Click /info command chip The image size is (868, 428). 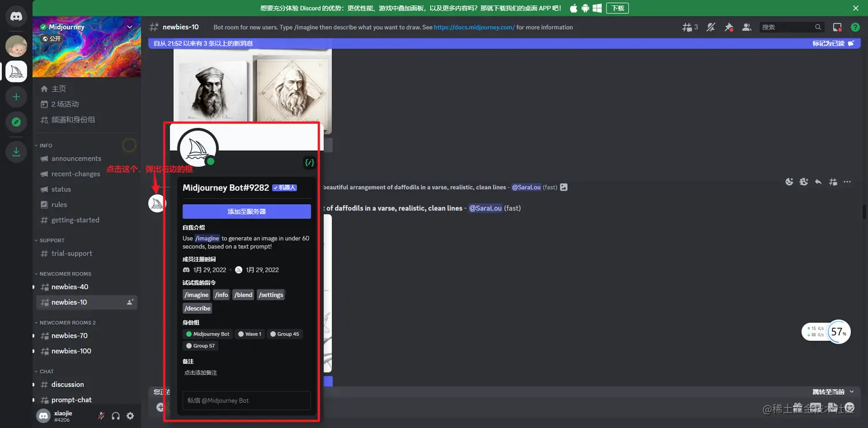click(222, 295)
